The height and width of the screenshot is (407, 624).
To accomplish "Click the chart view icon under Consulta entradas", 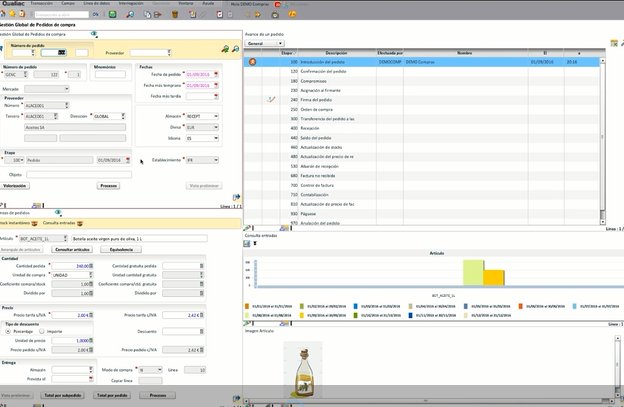I will (247, 243).
